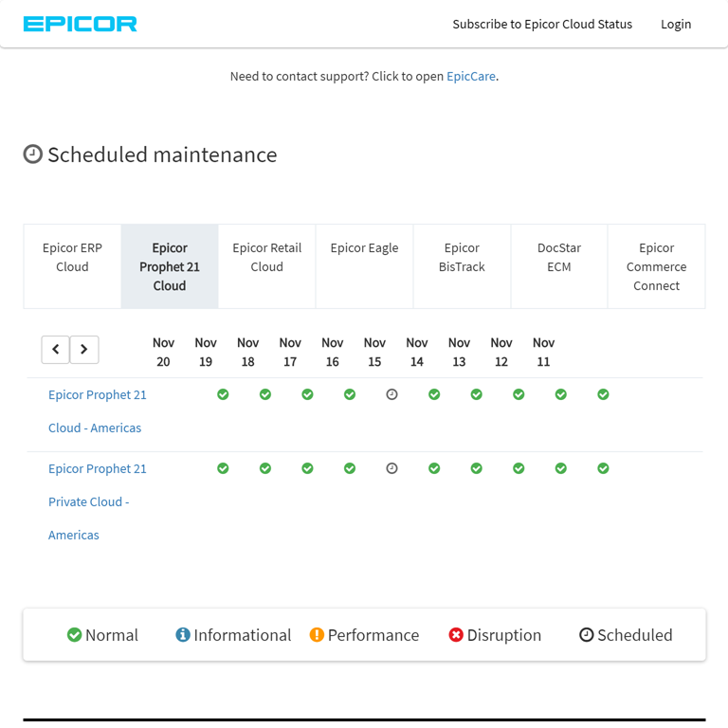Click the green Normal checkmark legend icon

point(74,635)
